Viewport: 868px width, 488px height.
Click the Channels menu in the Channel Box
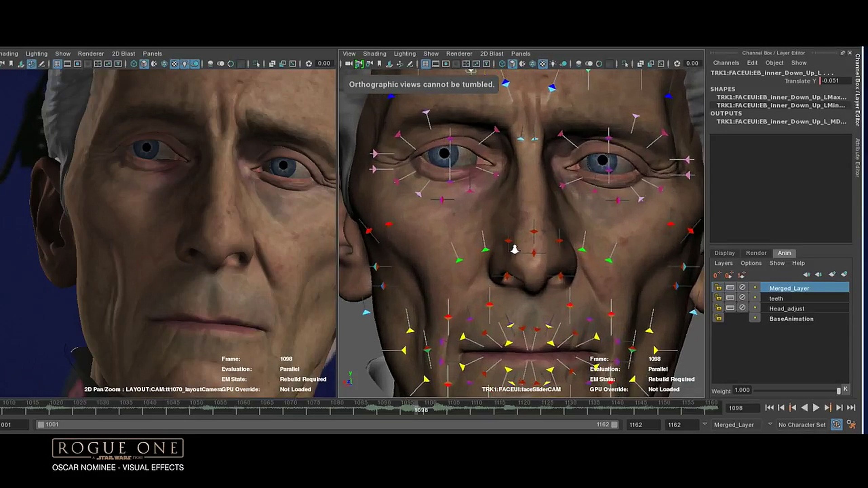726,63
